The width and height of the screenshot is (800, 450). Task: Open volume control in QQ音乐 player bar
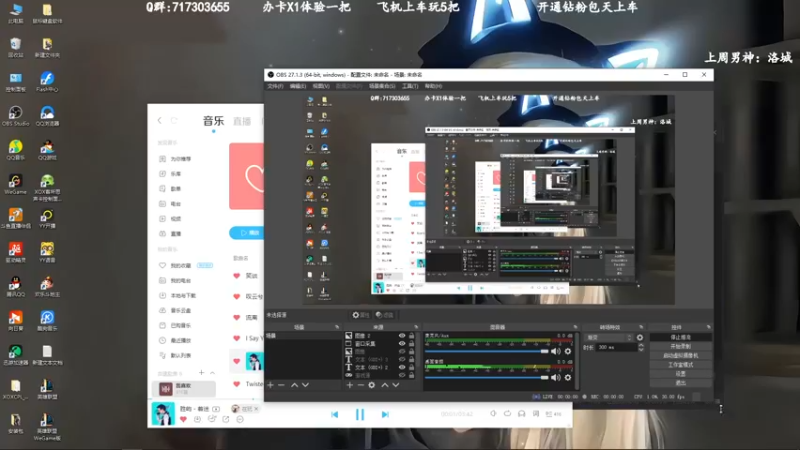[493, 414]
